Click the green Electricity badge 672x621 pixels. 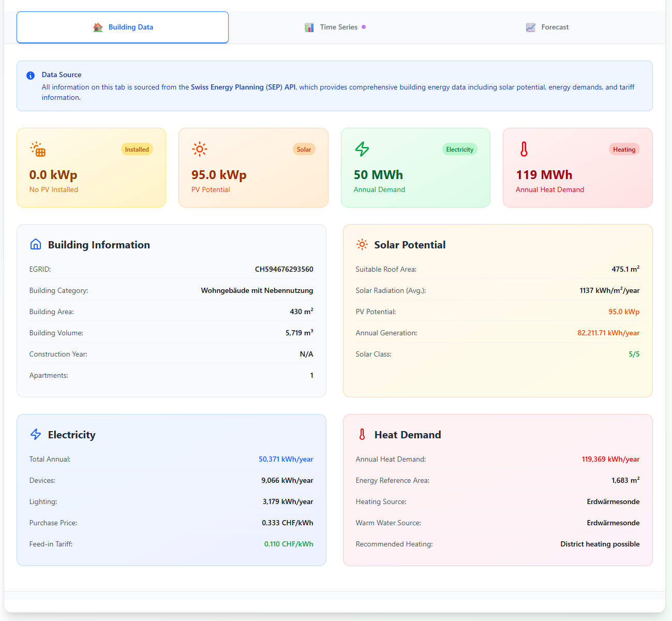tap(460, 150)
